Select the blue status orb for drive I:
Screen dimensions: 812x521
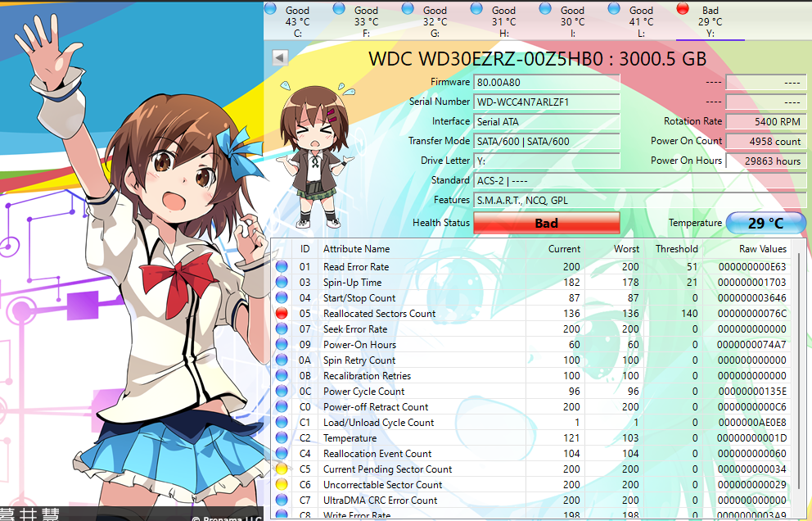point(545,8)
